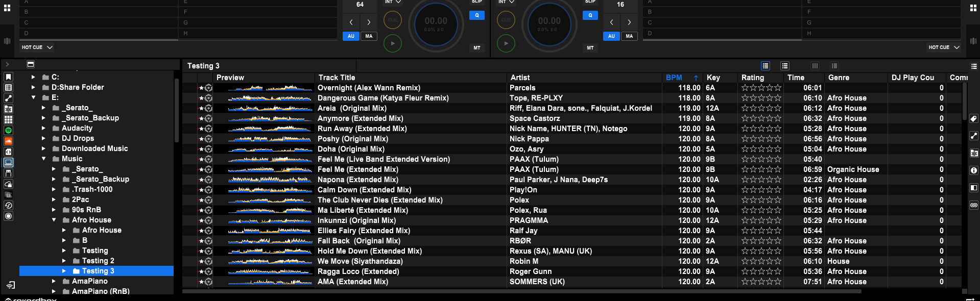Open the sub browser panel icon on right
Screen dimensions: 980x301
[974, 188]
